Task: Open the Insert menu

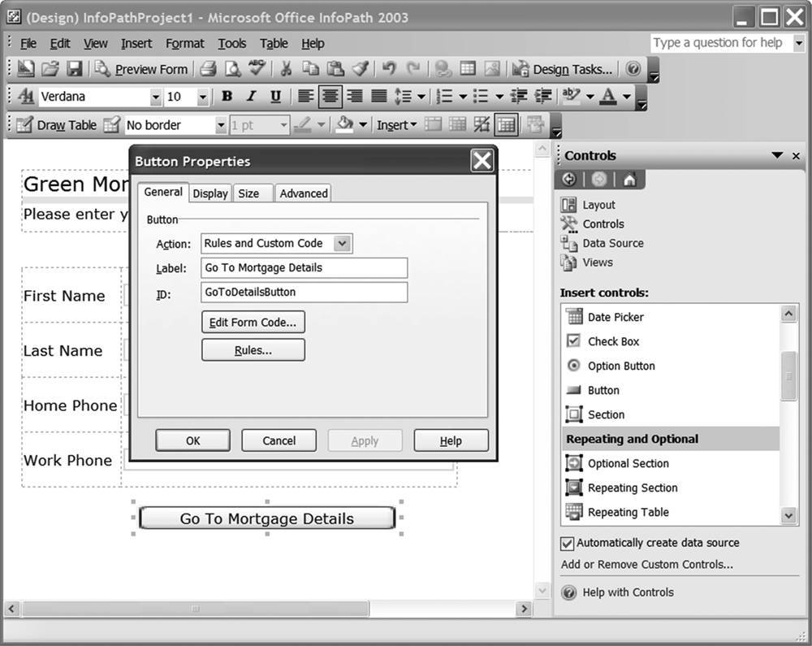Action: 136,44
